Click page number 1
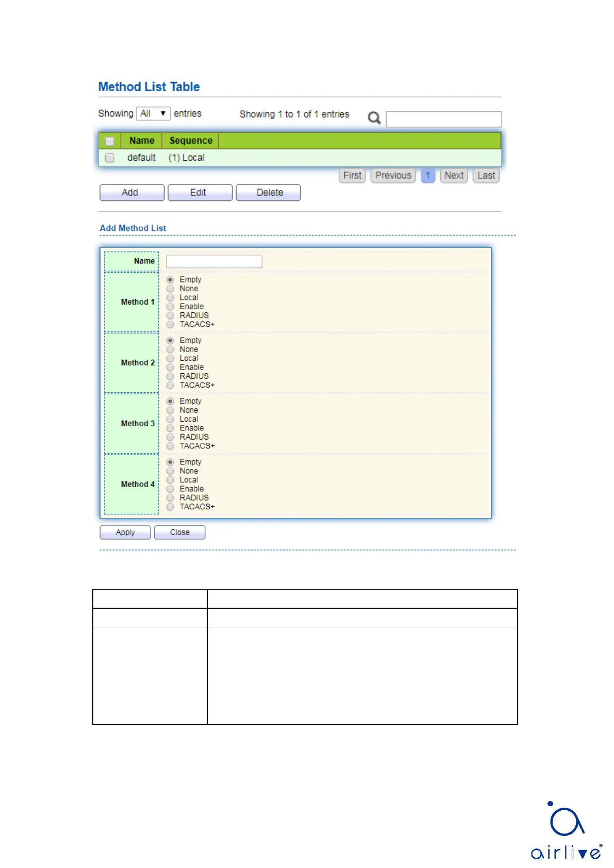The height and width of the screenshot is (868, 614). (428, 176)
